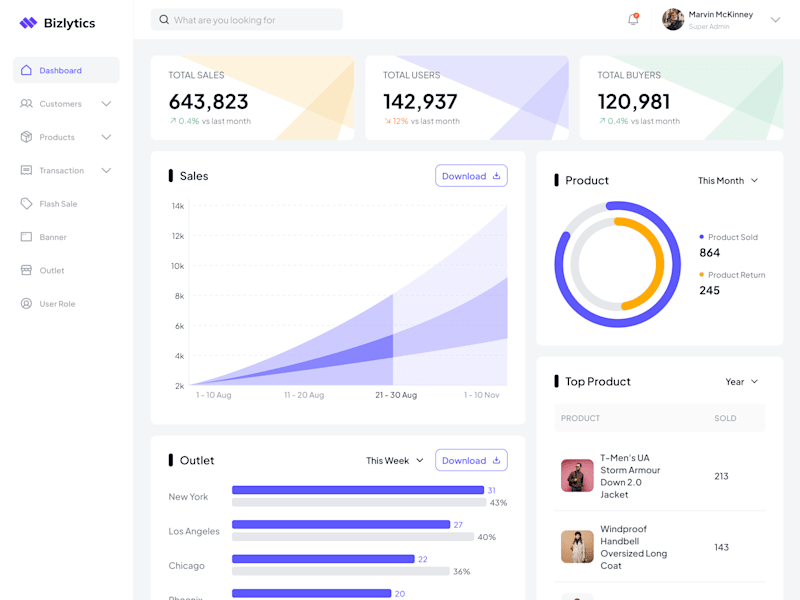
Task: Open the Top Product 'Year' dropdown
Action: (x=742, y=382)
